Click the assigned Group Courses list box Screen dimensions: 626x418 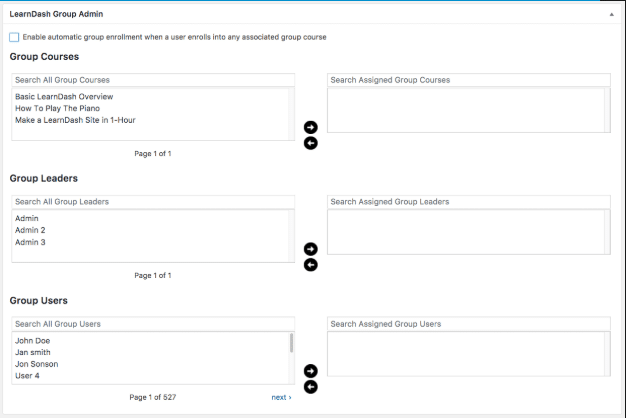469,110
